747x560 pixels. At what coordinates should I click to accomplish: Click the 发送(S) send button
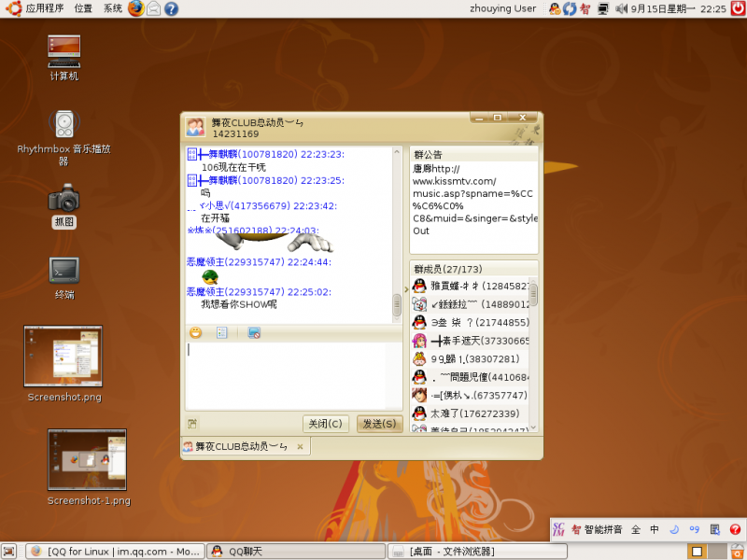tap(380, 424)
